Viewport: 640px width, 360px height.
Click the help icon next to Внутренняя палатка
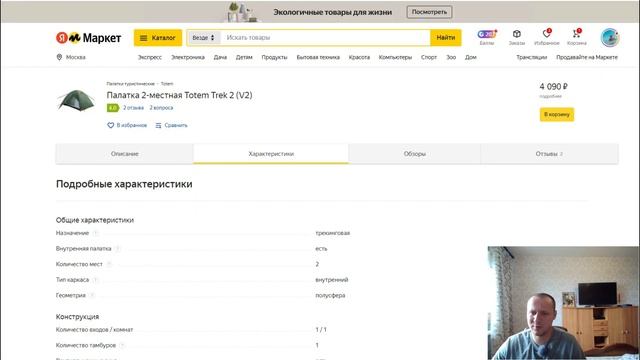coord(118,249)
